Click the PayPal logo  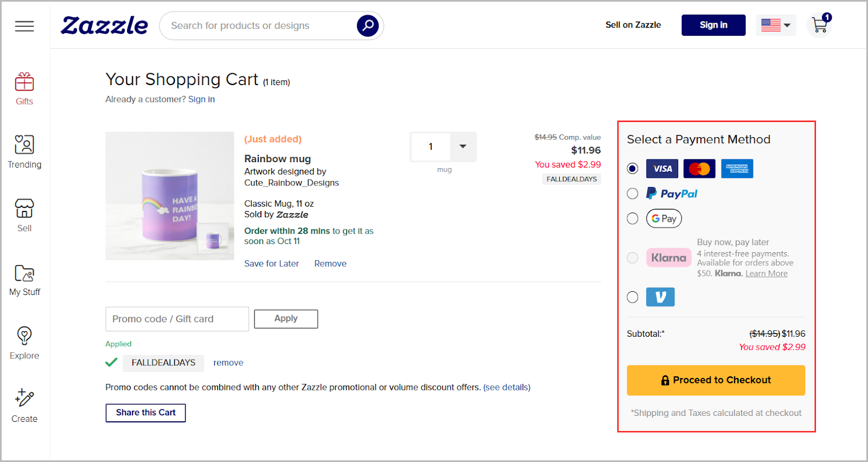point(672,194)
